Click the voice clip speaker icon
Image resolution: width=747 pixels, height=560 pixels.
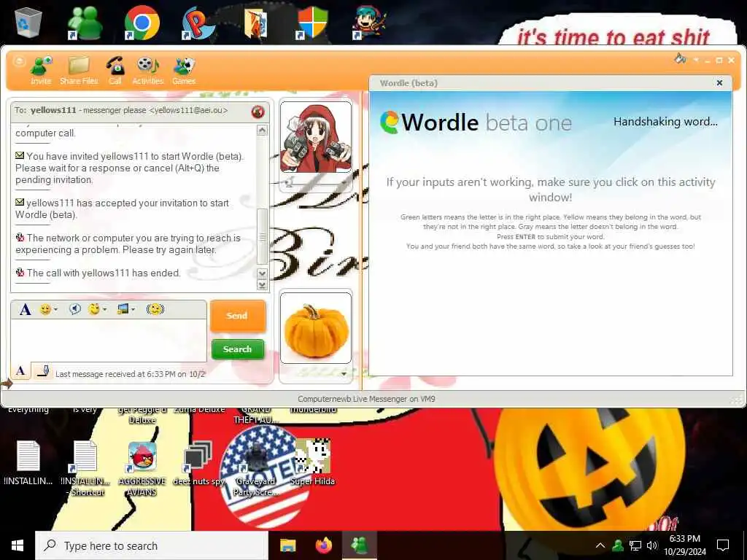coord(75,309)
